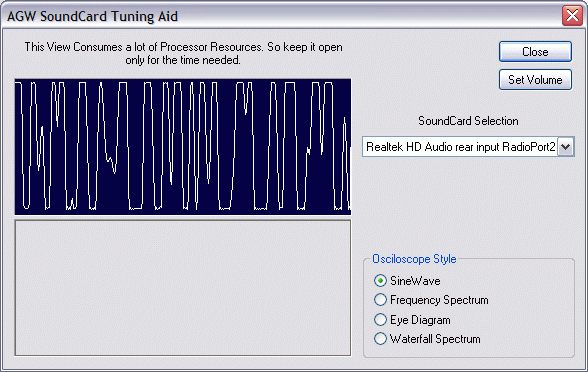Image resolution: width=588 pixels, height=372 pixels.
Task: Click the waveform oscilloscope display
Action: tap(183, 147)
